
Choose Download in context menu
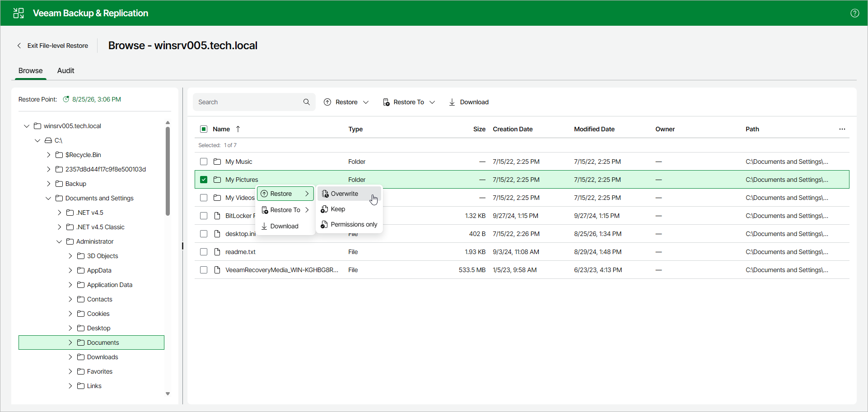tap(285, 226)
